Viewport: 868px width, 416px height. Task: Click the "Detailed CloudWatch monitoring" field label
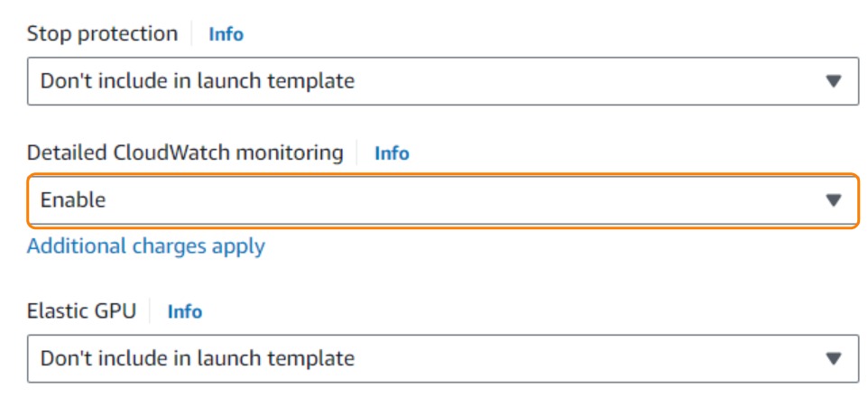point(185,153)
